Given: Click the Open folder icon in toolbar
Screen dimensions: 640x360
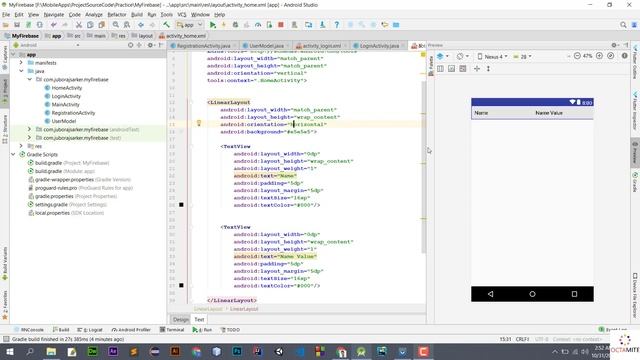Looking at the screenshot, I should pyautogui.click(x=6, y=25).
